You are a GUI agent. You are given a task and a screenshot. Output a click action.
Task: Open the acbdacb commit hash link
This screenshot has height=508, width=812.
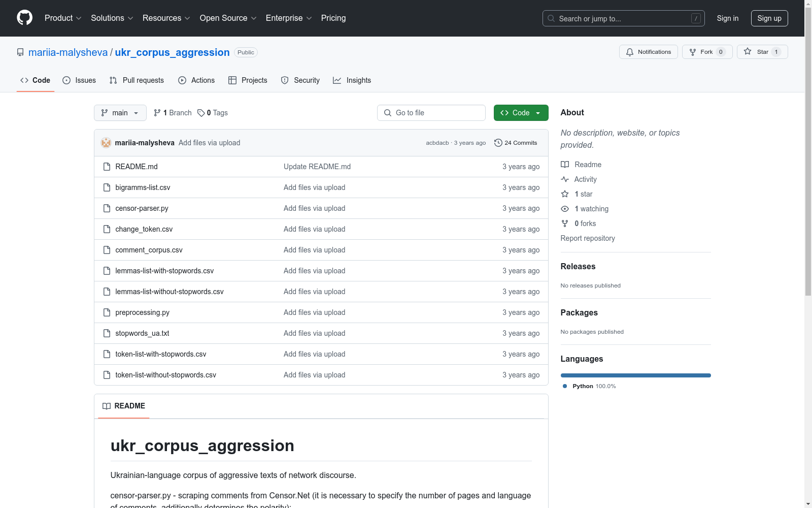437,143
